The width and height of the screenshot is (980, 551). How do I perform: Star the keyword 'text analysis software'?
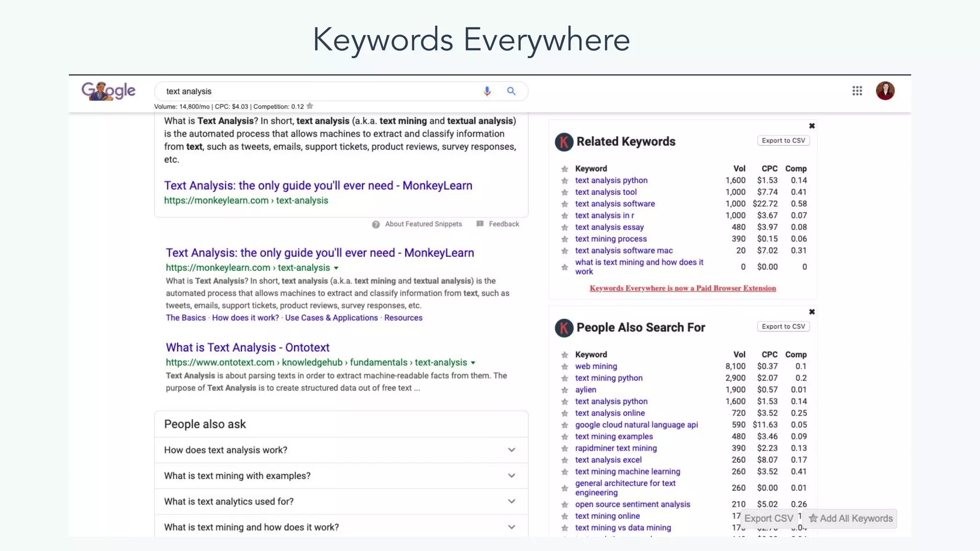pyautogui.click(x=565, y=204)
